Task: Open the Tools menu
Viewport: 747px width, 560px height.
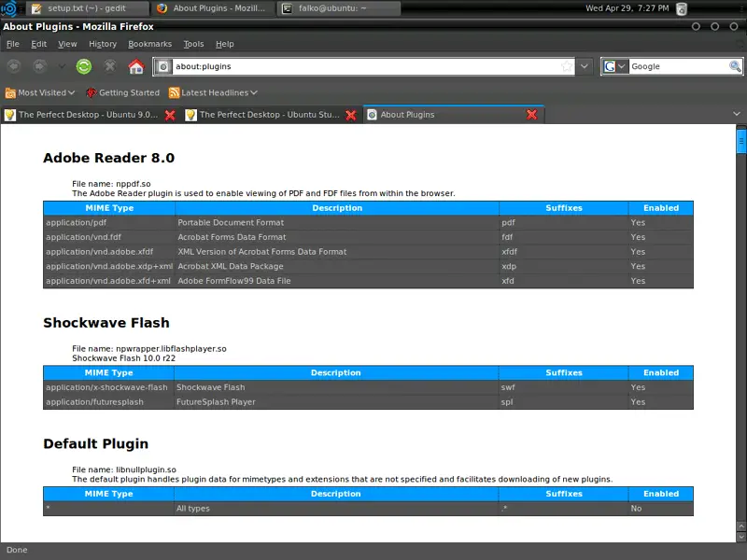Action: point(193,44)
